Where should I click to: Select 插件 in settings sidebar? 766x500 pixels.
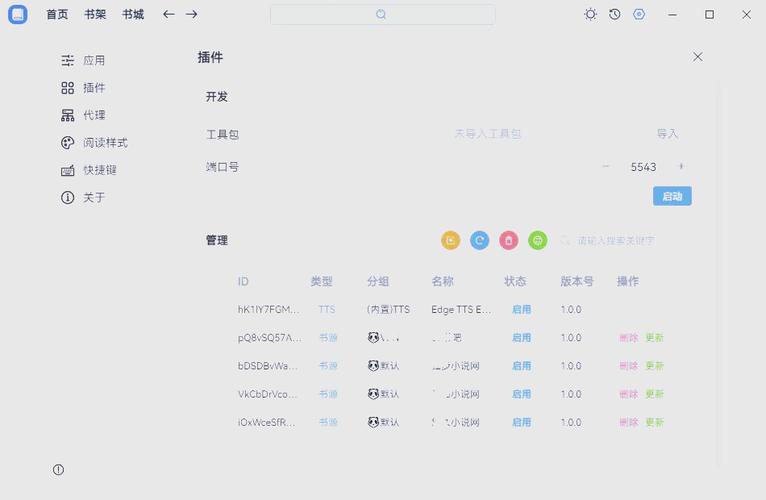83,87
